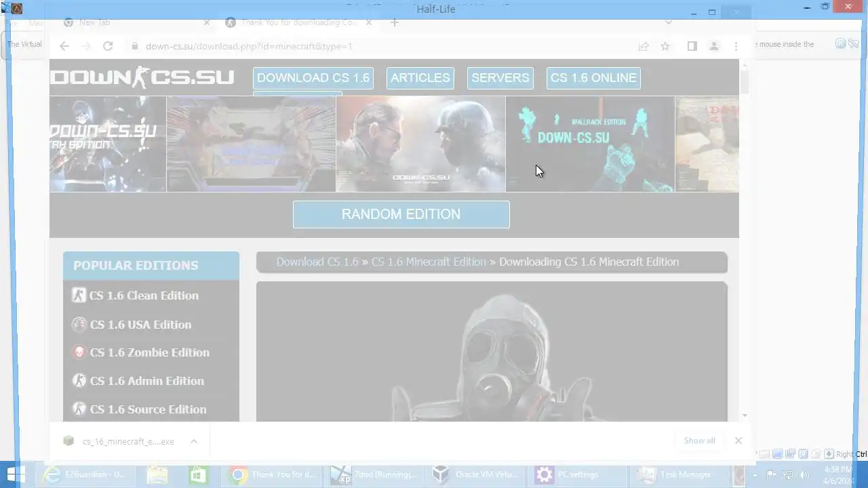Open a new Chrome tab with plus
This screenshot has width=868, height=488.
coord(395,22)
